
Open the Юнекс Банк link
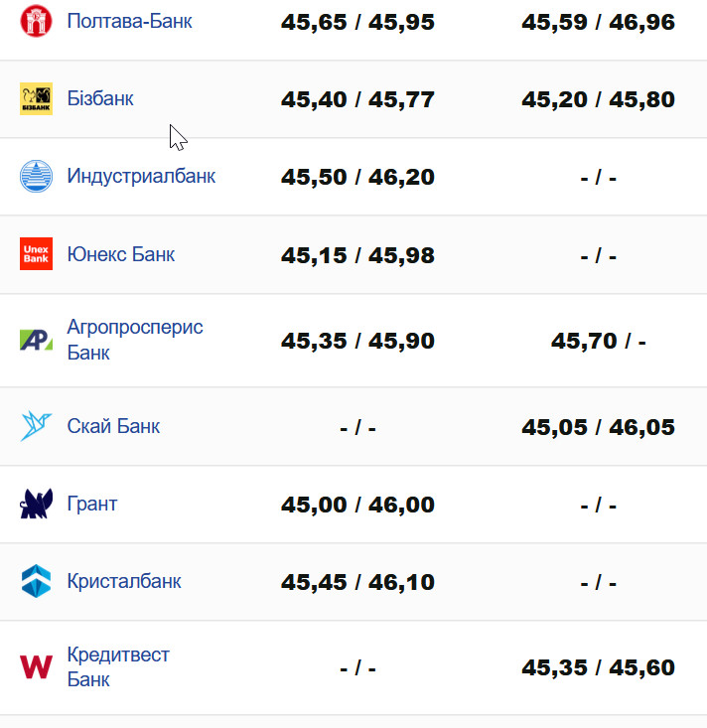[121, 253]
